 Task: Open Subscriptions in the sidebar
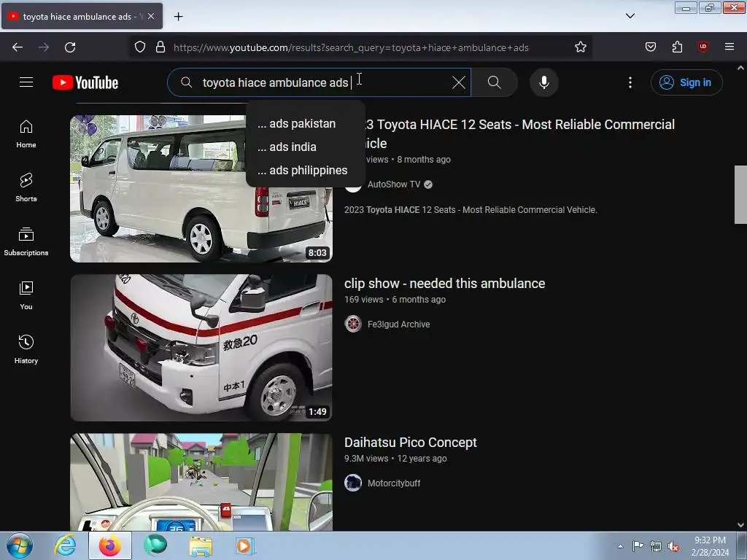[26, 242]
